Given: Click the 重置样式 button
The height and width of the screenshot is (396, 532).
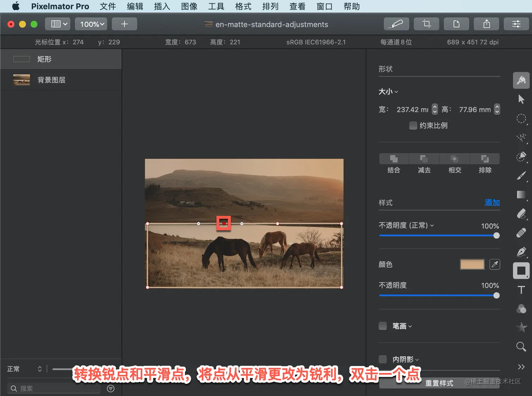Looking at the screenshot, I should [x=439, y=383].
